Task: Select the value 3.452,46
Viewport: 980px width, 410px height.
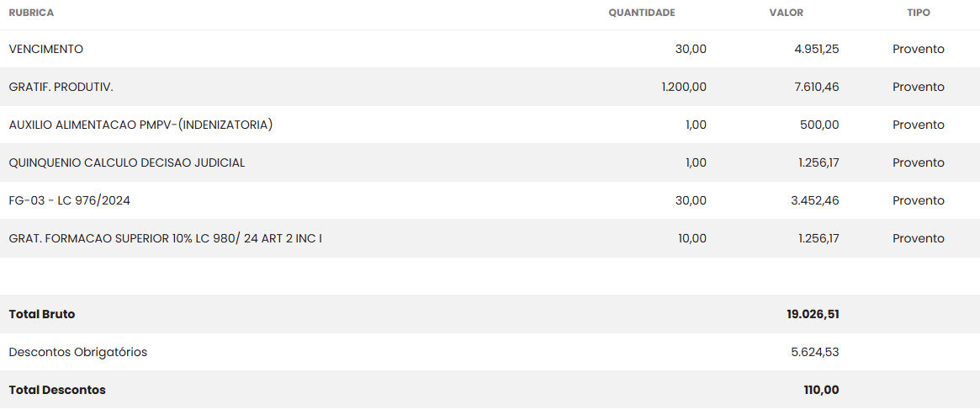Action: point(816,200)
